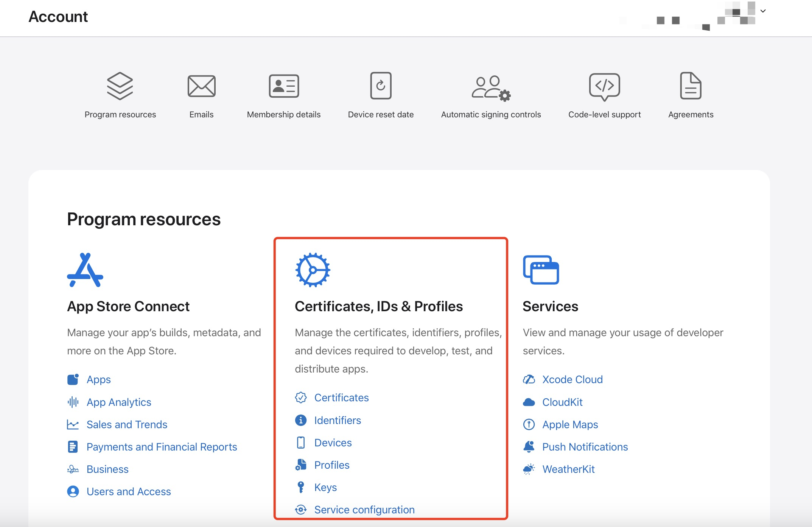812x527 pixels.
Task: Open the Xcode Cloud link
Action: click(572, 379)
